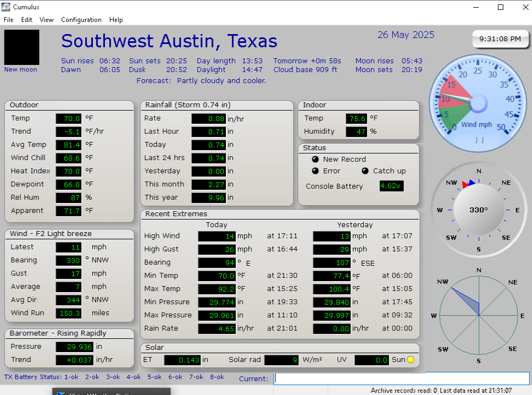Click the Console Battery voltage readout

391,186
